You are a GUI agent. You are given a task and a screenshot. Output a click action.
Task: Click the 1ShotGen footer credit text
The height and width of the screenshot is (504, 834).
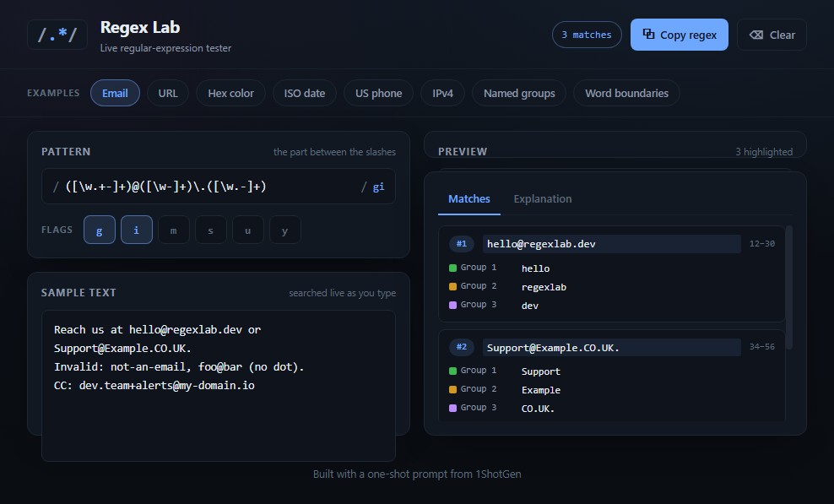point(417,474)
